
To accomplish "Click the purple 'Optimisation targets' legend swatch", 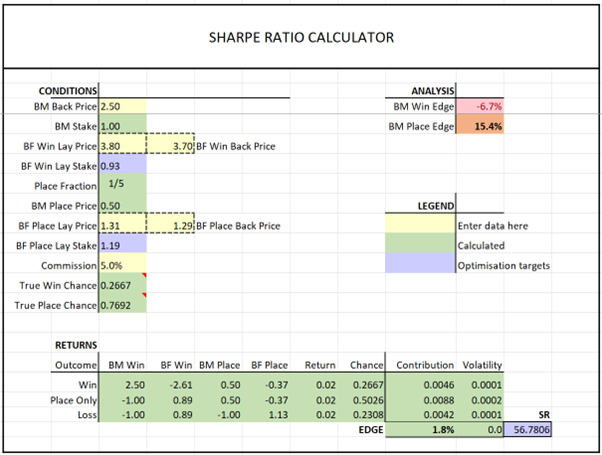I will pos(420,263).
